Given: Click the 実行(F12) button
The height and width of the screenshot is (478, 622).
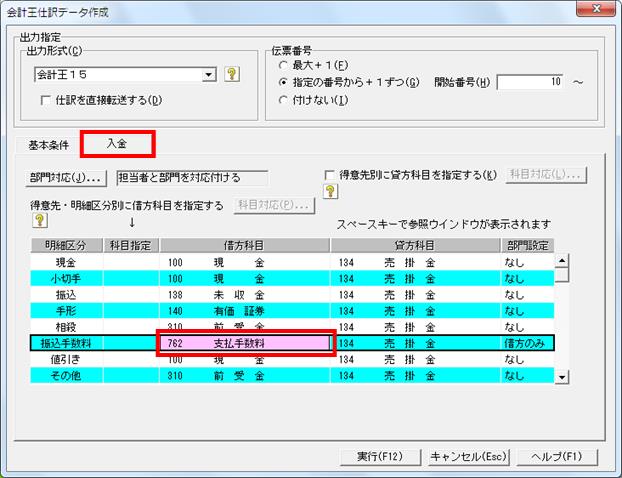Looking at the screenshot, I should [x=380, y=457].
